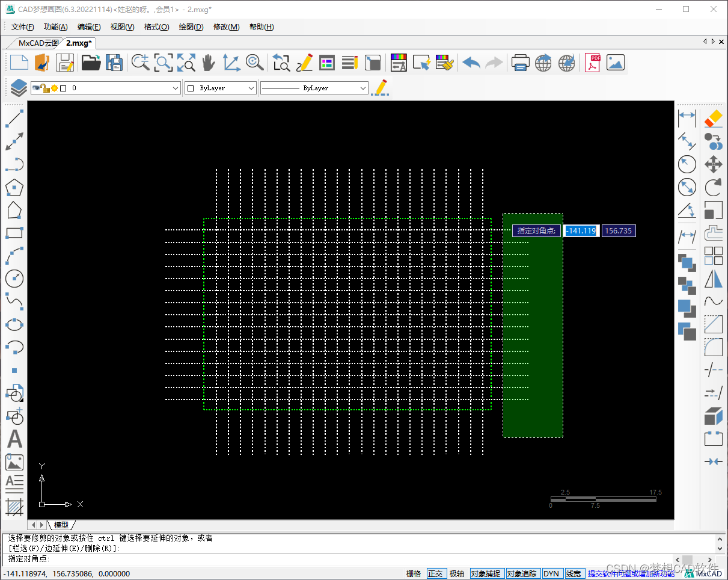The height and width of the screenshot is (580, 728).
Task: Open the 文件(F) menu
Action: pos(23,27)
